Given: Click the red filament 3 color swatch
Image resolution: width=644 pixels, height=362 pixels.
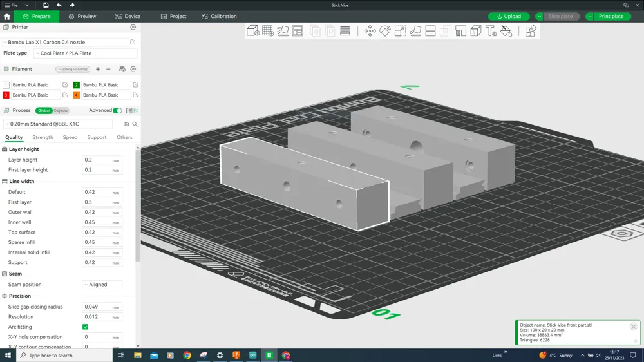Looking at the screenshot, I should [x=6, y=95].
